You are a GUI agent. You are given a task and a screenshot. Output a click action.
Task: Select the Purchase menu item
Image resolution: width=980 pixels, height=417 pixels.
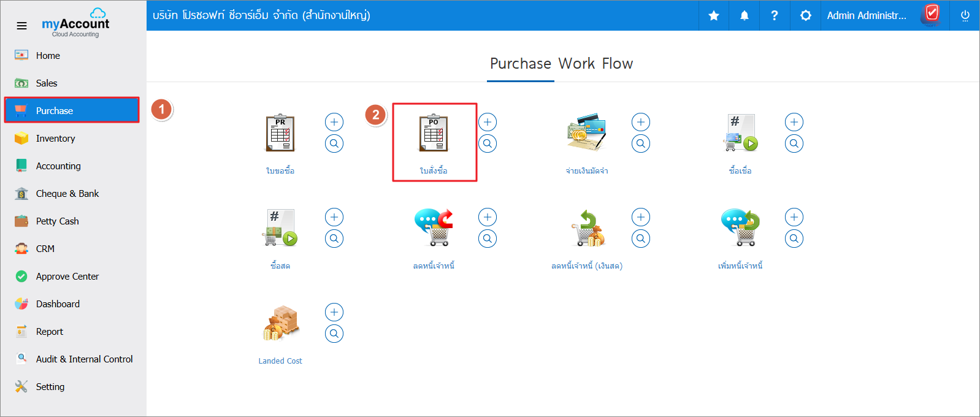pyautogui.click(x=55, y=111)
